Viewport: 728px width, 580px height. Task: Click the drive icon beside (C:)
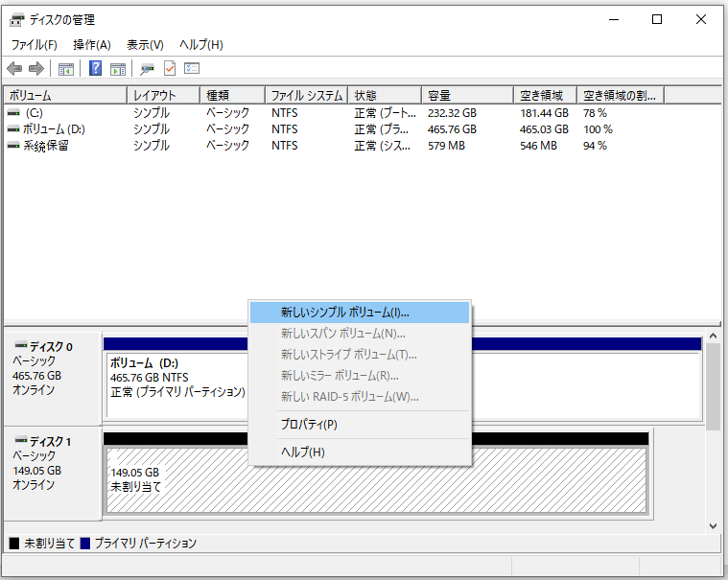coord(14,113)
